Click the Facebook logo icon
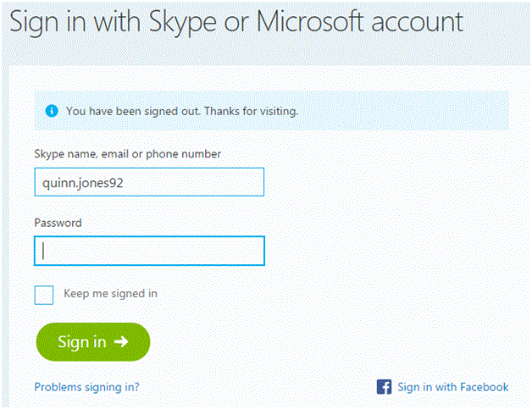 click(384, 387)
